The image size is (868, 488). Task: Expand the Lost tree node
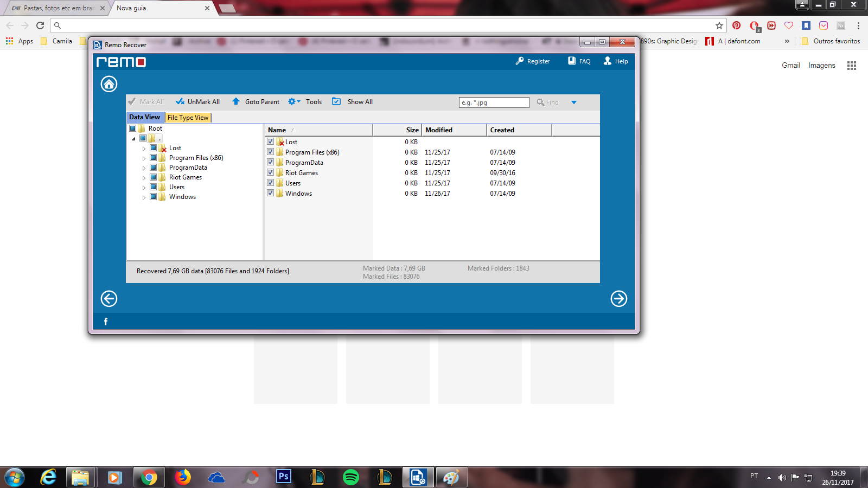(x=144, y=149)
